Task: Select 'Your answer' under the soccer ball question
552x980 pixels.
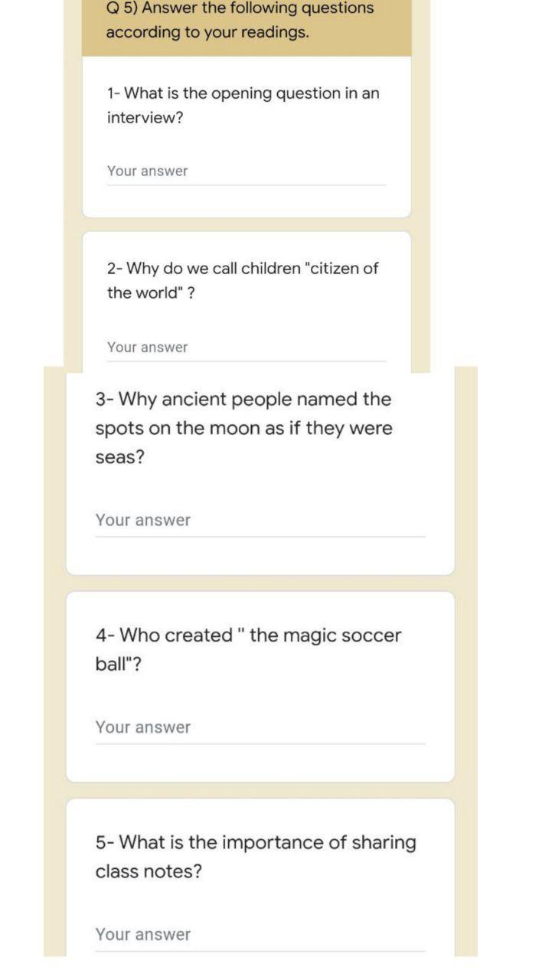Action: coord(142,727)
